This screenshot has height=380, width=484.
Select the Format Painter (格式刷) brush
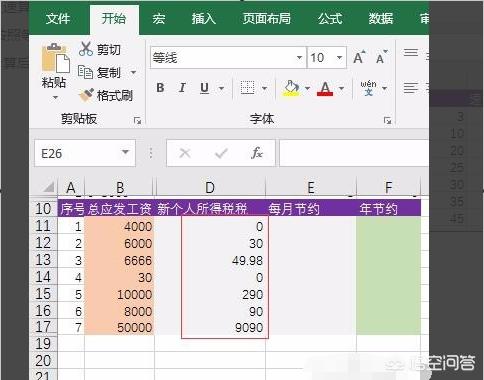pos(86,95)
